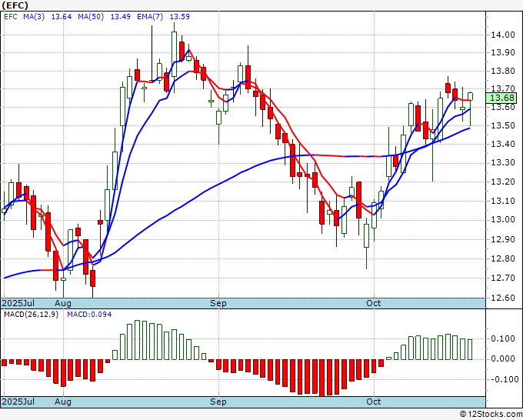Viewport: 523px width, 420px height.
Task: Click the 13.30 price axis label
Action: coord(503,163)
